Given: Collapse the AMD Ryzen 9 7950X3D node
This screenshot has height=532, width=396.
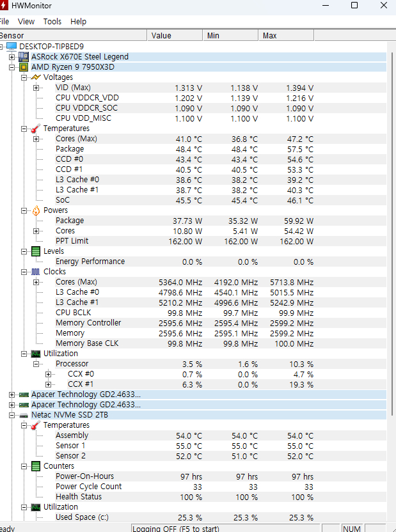Looking at the screenshot, I should point(12,67).
